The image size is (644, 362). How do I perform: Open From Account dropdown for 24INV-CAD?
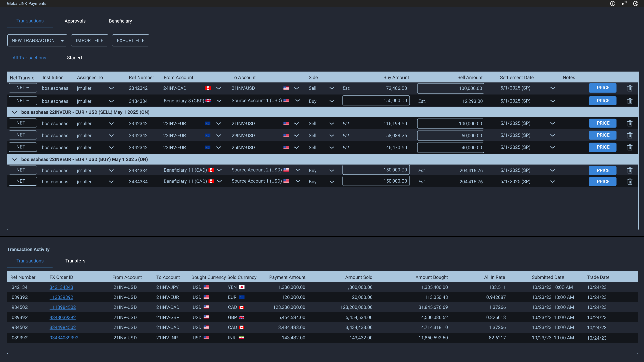coord(219,88)
